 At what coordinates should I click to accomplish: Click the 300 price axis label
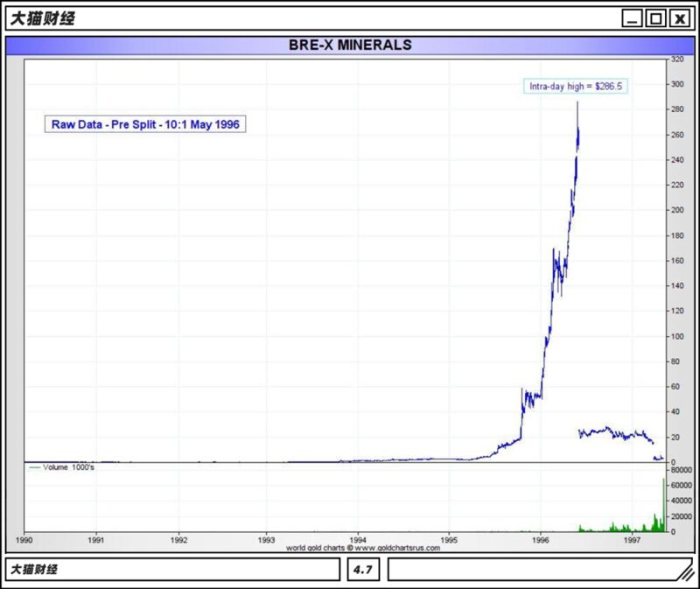[677, 84]
